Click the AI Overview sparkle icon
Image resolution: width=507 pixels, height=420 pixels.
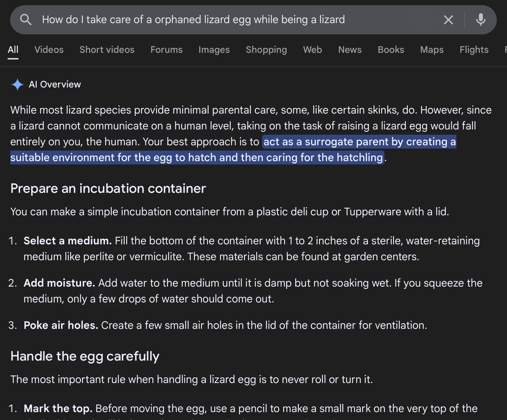17,85
